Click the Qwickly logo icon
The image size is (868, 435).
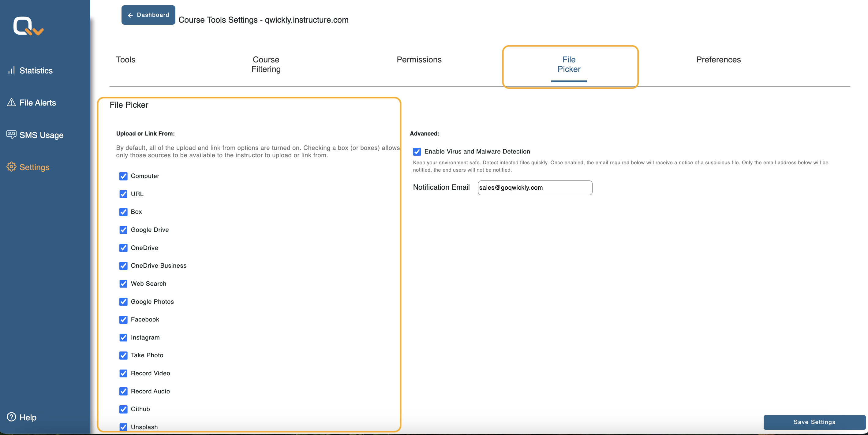(28, 26)
